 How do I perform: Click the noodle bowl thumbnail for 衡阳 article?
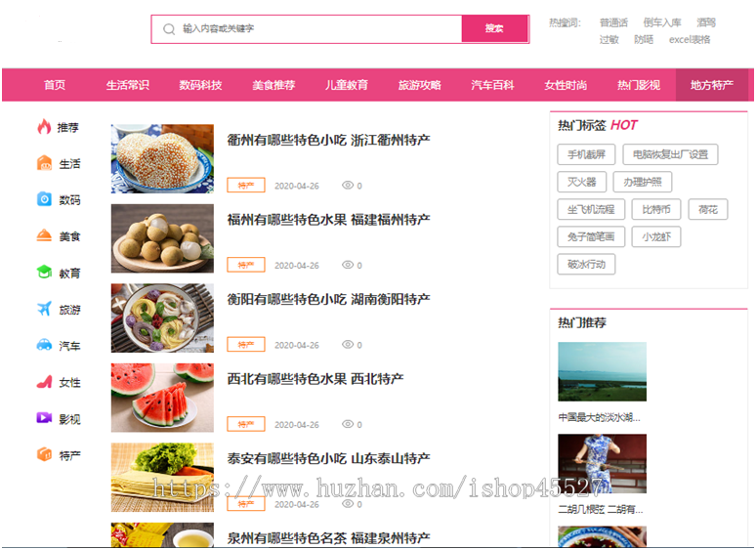click(162, 318)
